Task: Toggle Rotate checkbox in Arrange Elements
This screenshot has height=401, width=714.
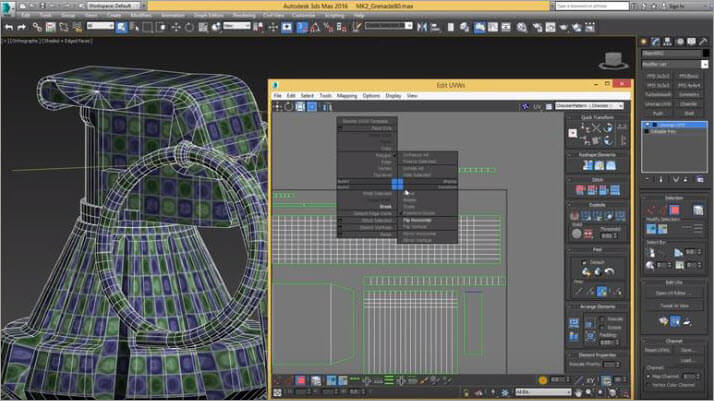Action: pos(602,327)
